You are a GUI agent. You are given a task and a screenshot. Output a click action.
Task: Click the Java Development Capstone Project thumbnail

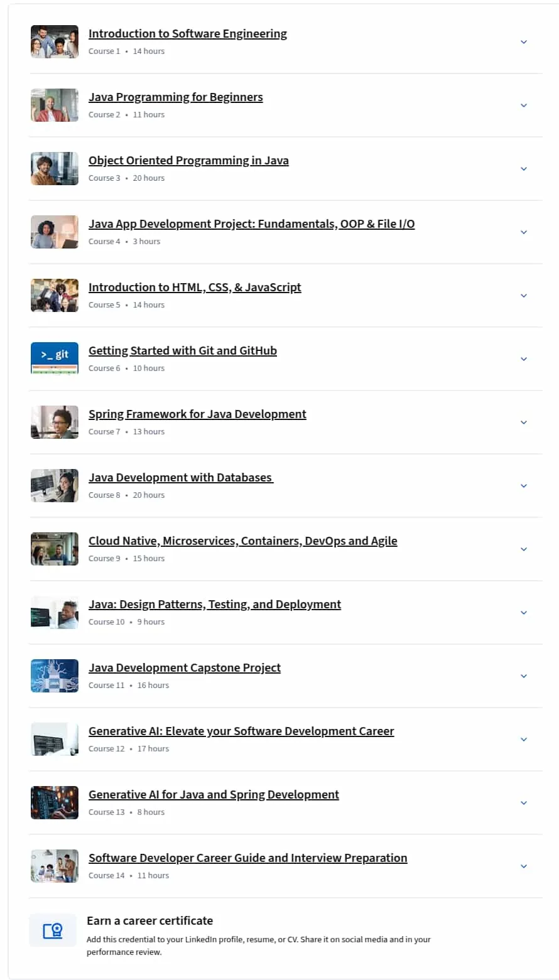point(55,676)
